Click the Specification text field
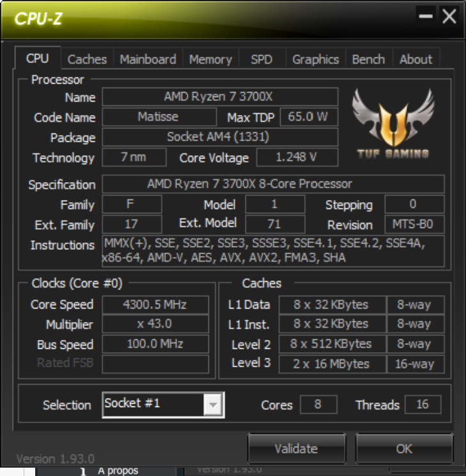This screenshot has width=466, height=476. coord(273,183)
